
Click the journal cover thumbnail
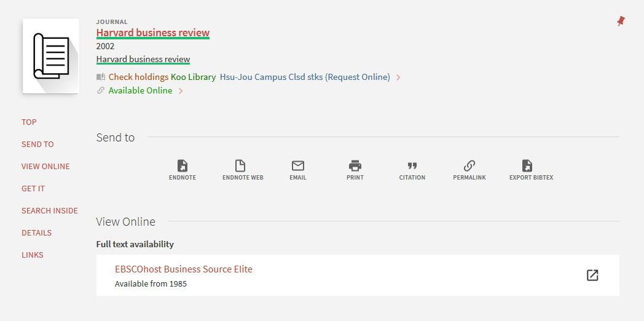[x=51, y=56]
